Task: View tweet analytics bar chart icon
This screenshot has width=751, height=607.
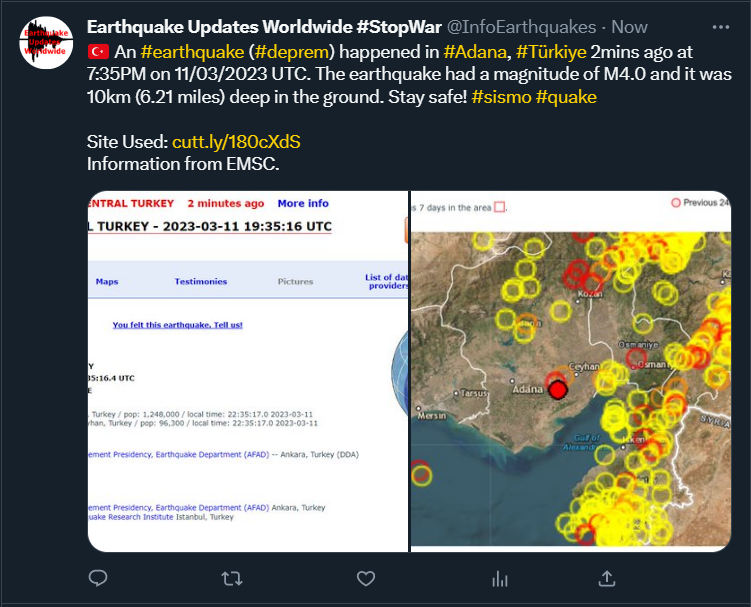Action: [x=500, y=578]
